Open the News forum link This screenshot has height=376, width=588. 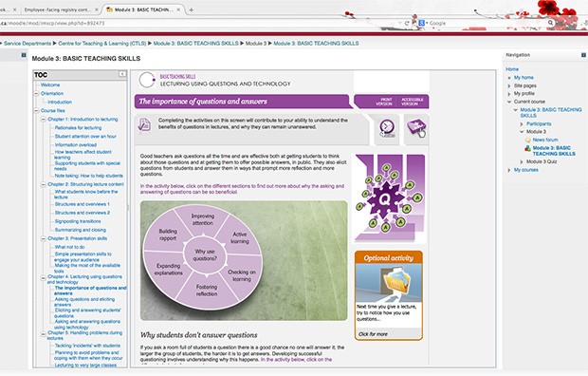pos(545,140)
